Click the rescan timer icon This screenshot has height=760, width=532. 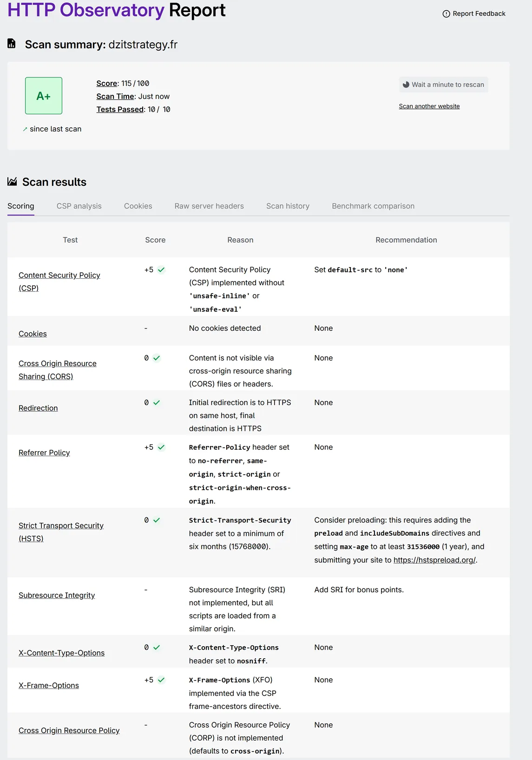pyautogui.click(x=406, y=85)
